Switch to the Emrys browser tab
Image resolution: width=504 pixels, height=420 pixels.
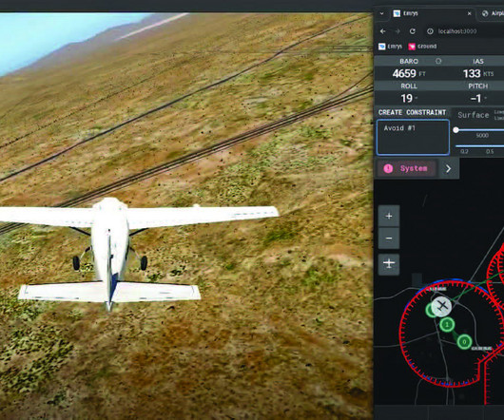pos(433,13)
